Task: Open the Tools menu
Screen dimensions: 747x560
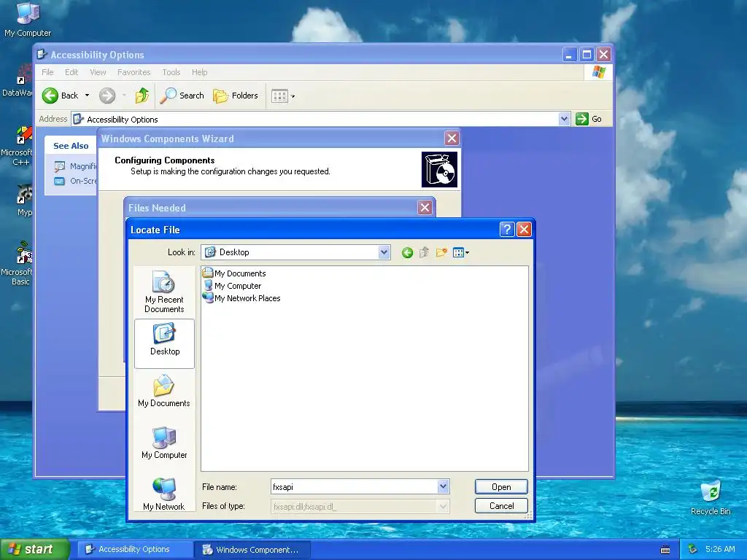Action: pyautogui.click(x=171, y=72)
